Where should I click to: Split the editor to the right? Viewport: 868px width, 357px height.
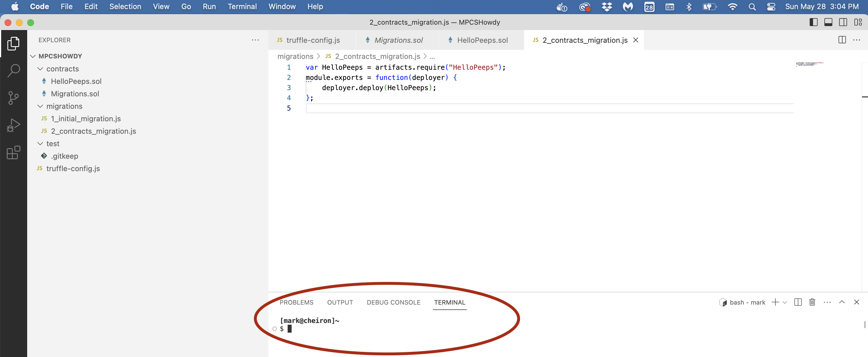(842, 40)
